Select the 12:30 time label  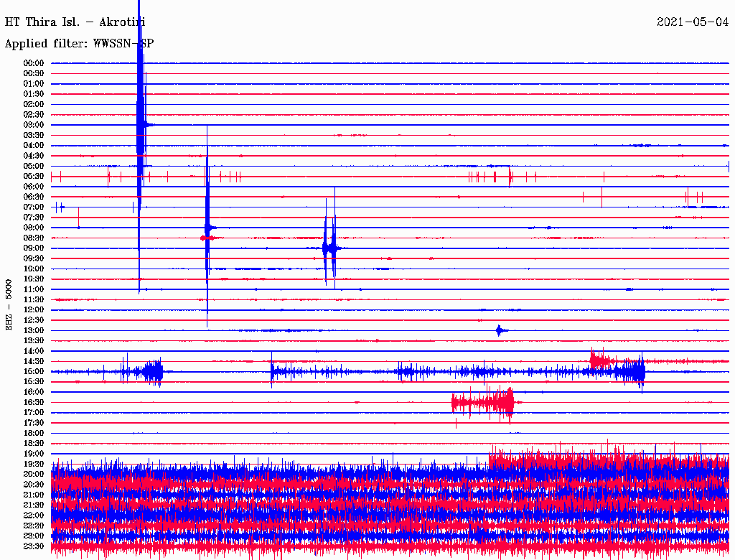33,320
